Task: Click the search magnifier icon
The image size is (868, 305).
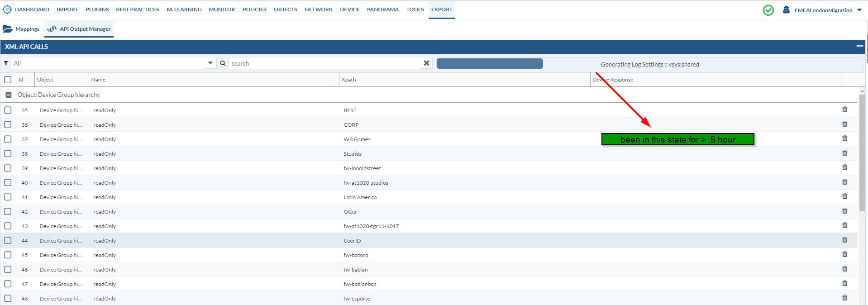Action: (223, 63)
